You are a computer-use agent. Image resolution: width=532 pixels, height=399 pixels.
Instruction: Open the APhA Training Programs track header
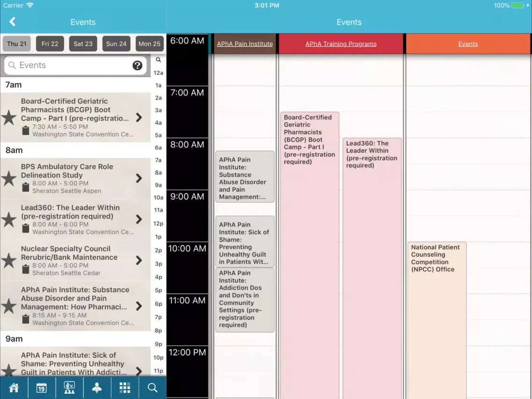coord(341,44)
